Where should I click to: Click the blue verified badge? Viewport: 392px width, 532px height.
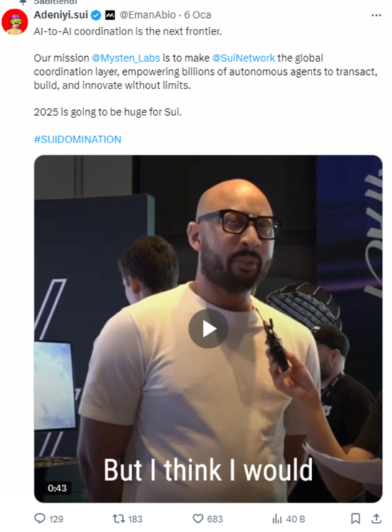coord(96,15)
